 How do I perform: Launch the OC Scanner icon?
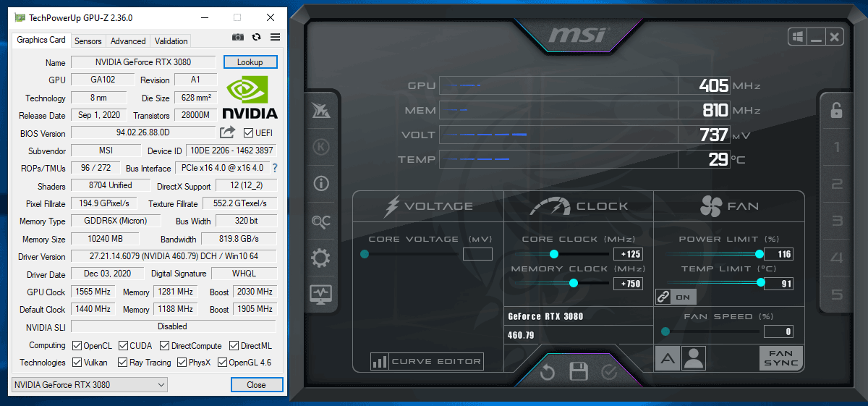click(x=320, y=221)
